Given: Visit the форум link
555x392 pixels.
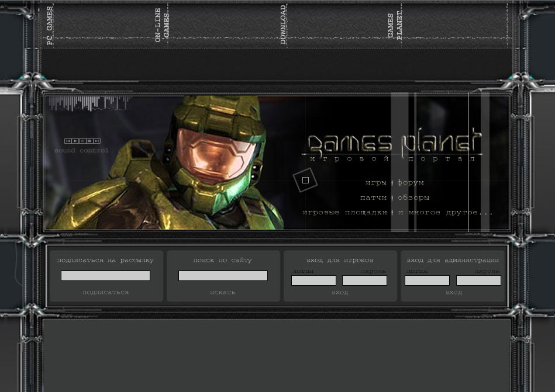Looking at the screenshot, I should 411,183.
